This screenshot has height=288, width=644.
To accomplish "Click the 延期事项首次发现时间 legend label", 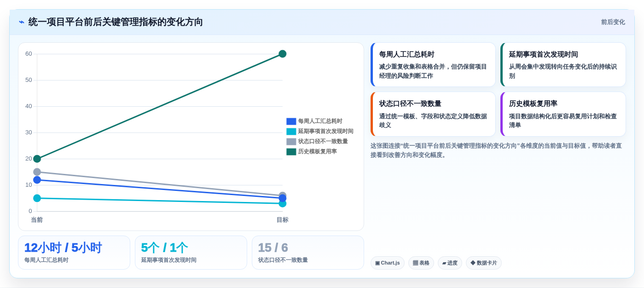I will pos(325,132).
